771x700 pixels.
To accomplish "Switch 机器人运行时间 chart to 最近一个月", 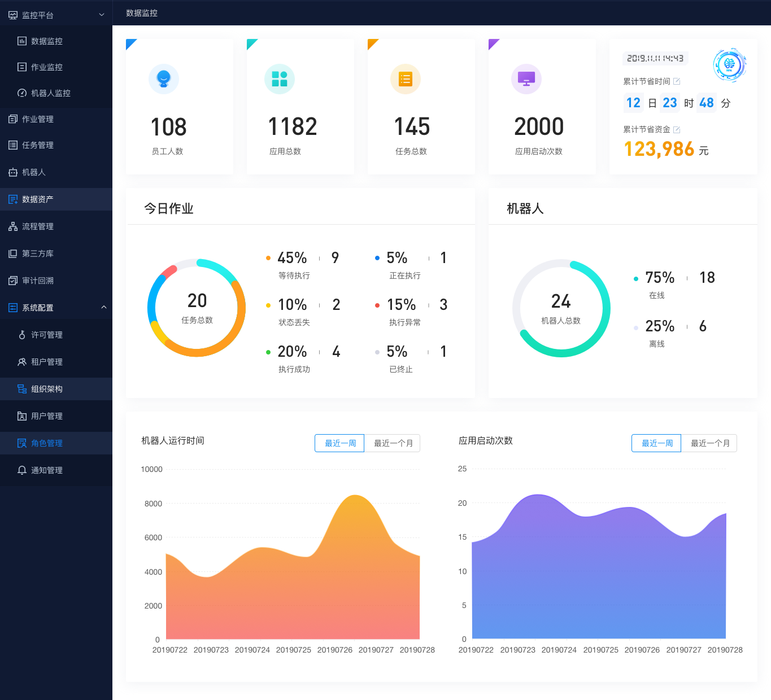I will point(393,443).
